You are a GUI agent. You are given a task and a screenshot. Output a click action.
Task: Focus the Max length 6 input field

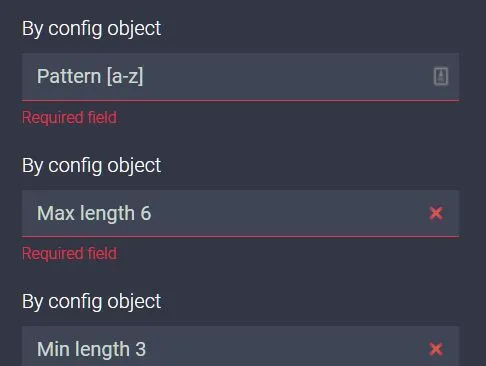pyautogui.click(x=240, y=213)
